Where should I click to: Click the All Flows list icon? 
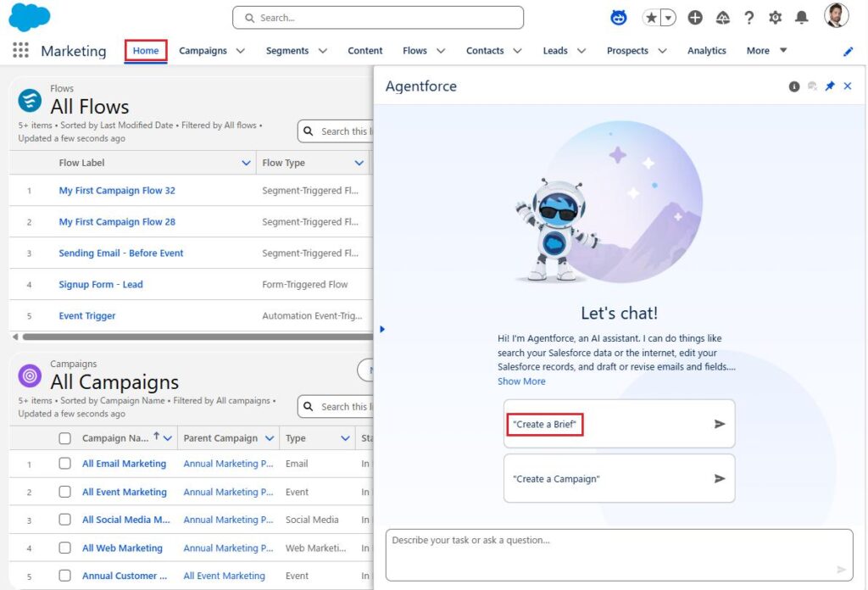(x=30, y=100)
